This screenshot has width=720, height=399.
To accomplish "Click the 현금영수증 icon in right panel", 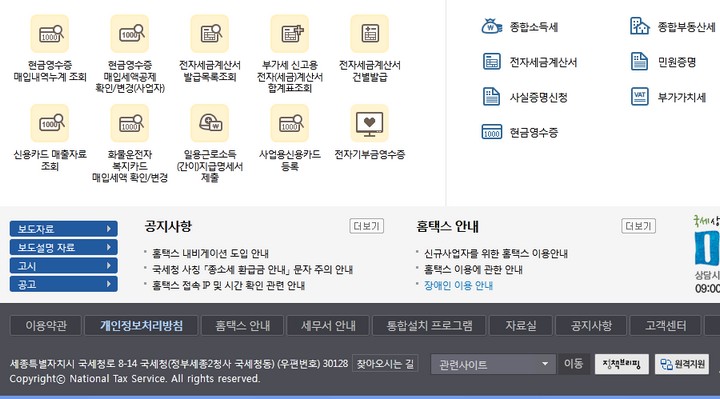I will point(491,132).
